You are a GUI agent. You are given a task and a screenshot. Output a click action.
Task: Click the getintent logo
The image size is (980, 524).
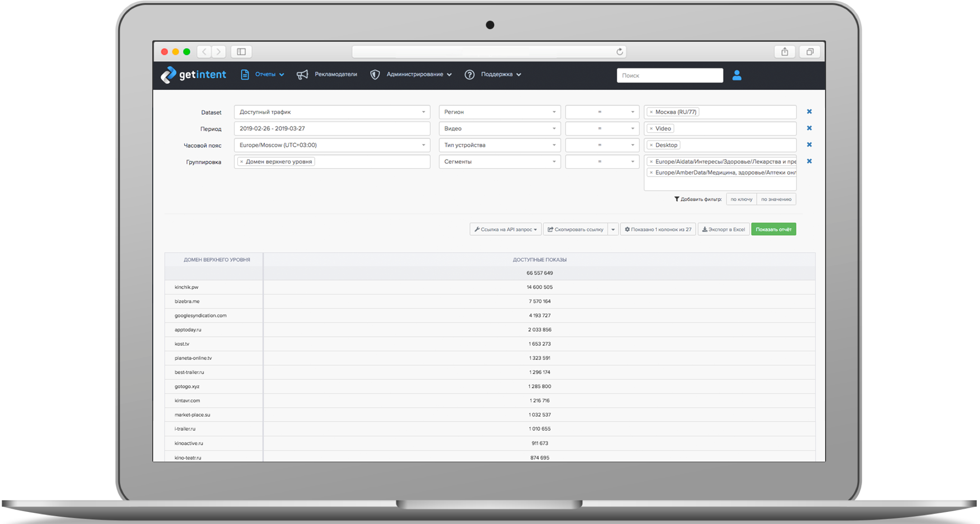pos(193,75)
